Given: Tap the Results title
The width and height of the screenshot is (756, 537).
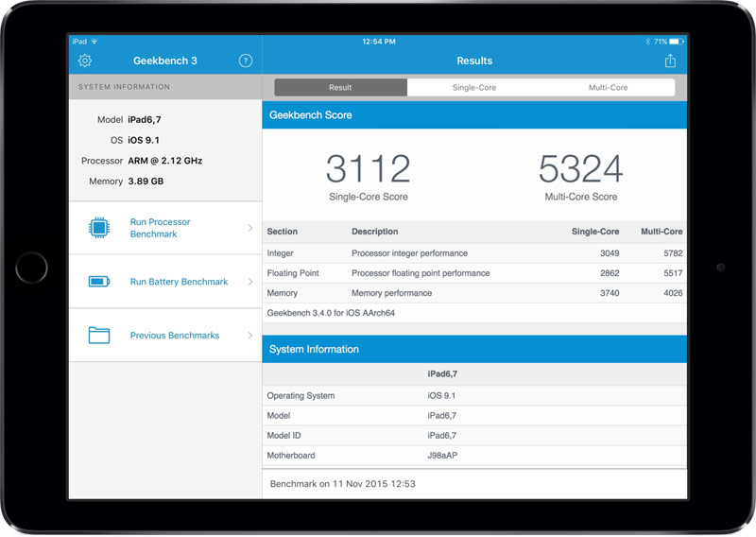Looking at the screenshot, I should pyautogui.click(x=474, y=61).
